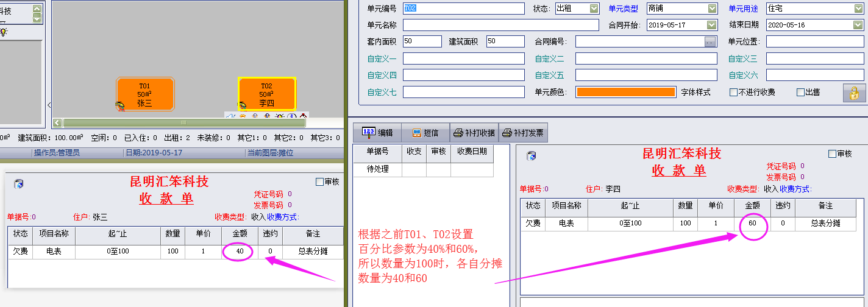Click the 总表分摊 remark in 李四 receipt
The width and height of the screenshot is (868, 307).
click(x=825, y=224)
